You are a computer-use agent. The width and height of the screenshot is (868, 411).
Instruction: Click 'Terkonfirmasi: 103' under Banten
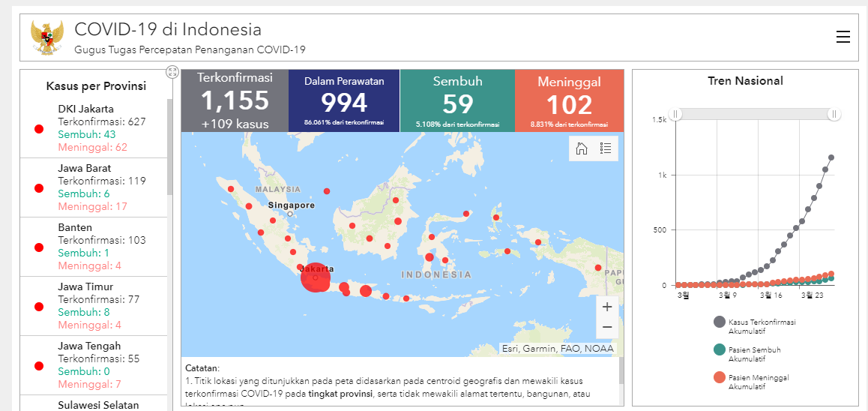click(102, 241)
